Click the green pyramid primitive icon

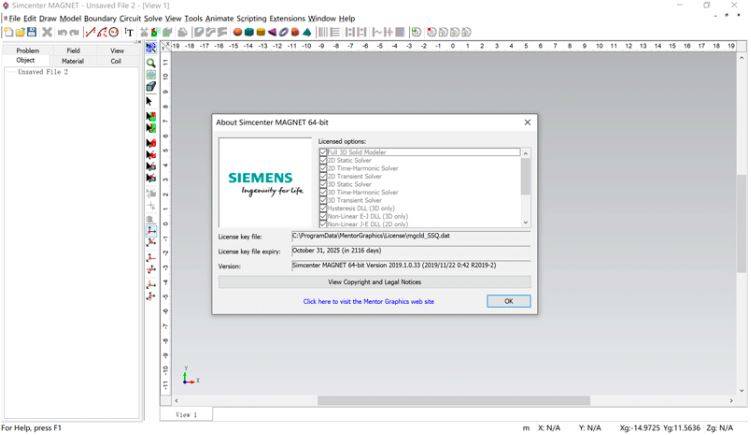(x=307, y=33)
